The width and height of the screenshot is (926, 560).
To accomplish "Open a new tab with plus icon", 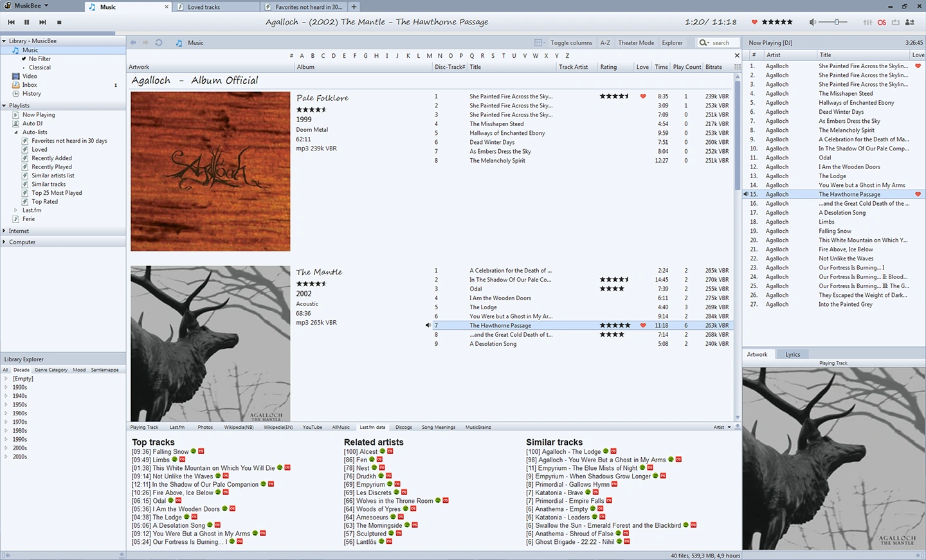I will [x=354, y=6].
